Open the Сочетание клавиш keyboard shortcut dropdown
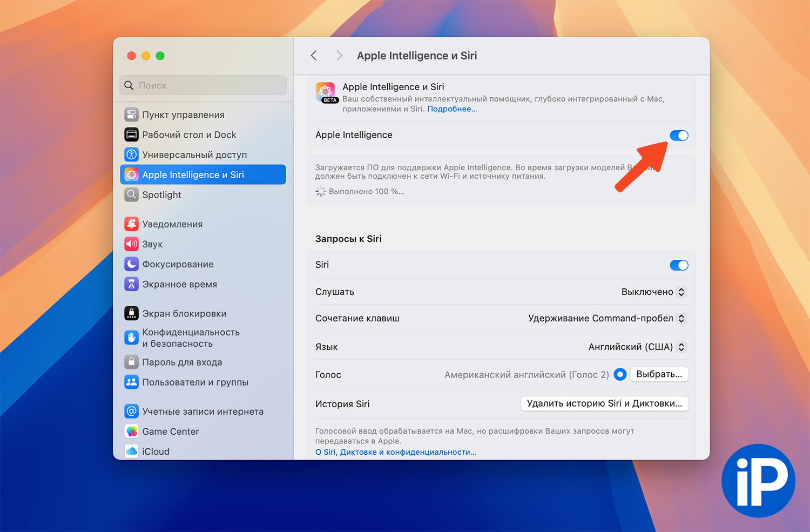Screen dimensions: 810x532 607,318
